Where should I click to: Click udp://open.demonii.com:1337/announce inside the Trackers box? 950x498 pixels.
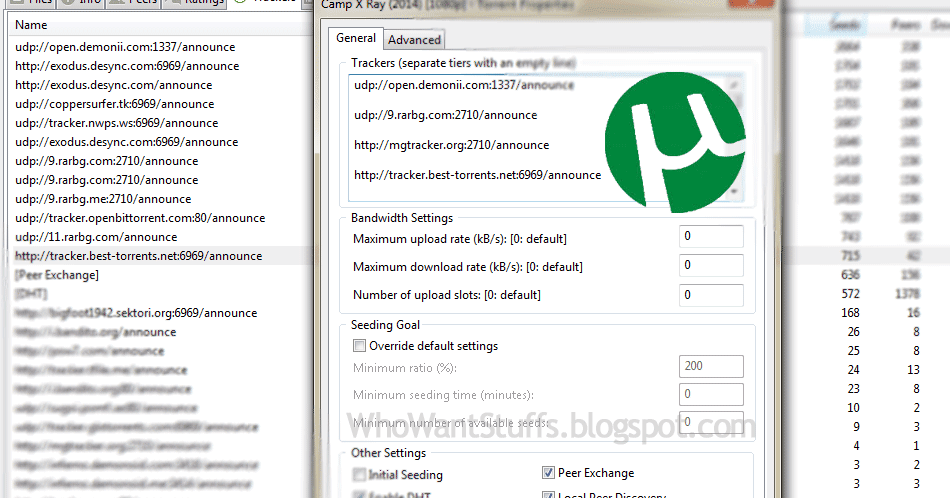click(x=464, y=85)
